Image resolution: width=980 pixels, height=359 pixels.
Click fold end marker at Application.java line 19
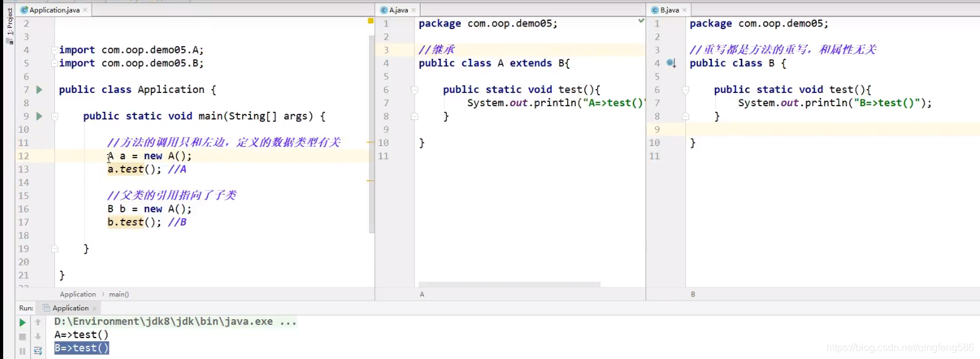[55, 249]
